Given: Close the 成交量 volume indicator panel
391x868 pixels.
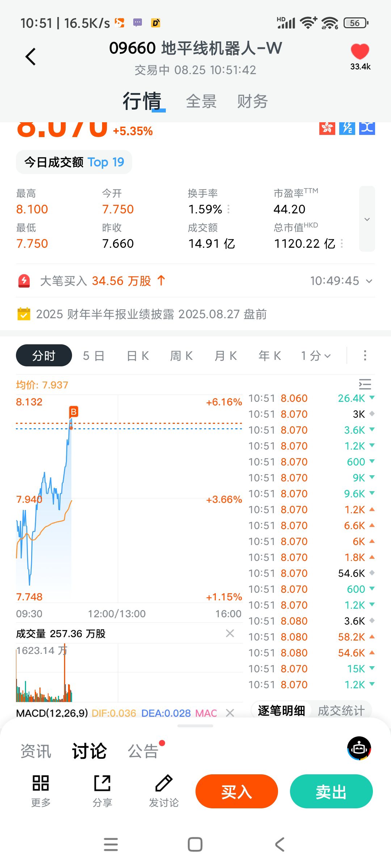Looking at the screenshot, I should tap(230, 633).
